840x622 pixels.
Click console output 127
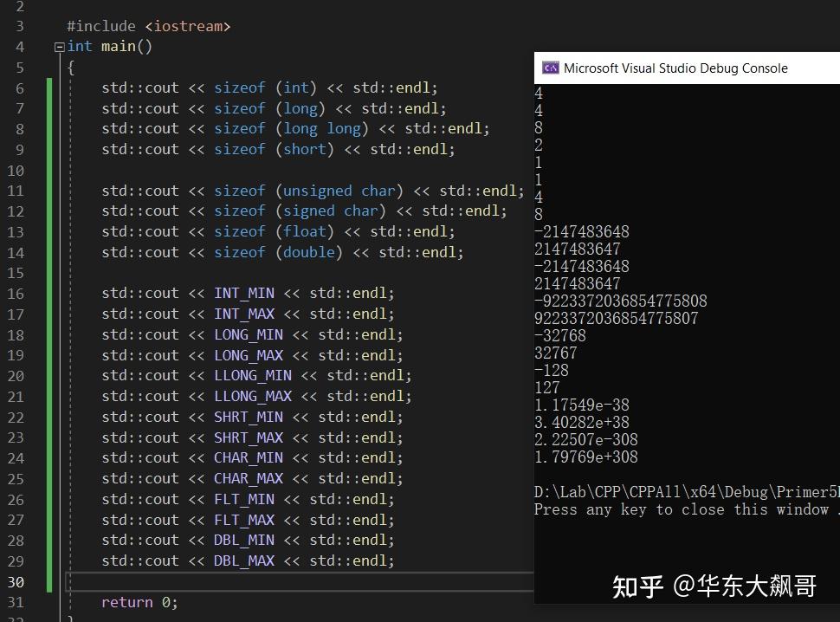tap(547, 388)
